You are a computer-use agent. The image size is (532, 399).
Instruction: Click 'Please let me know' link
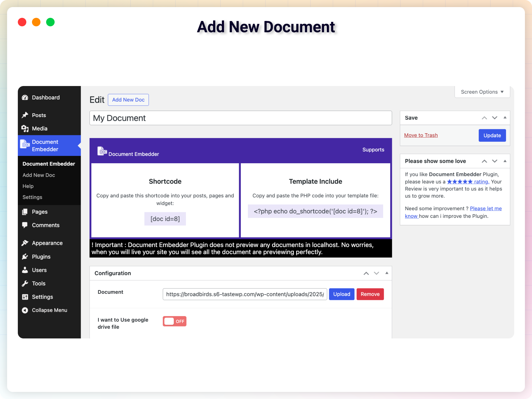tap(486, 209)
